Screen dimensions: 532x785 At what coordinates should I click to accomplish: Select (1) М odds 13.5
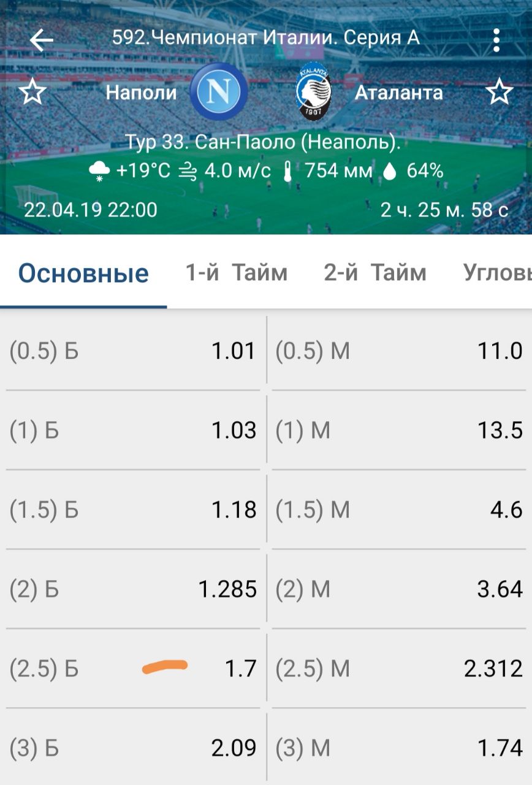(398, 431)
